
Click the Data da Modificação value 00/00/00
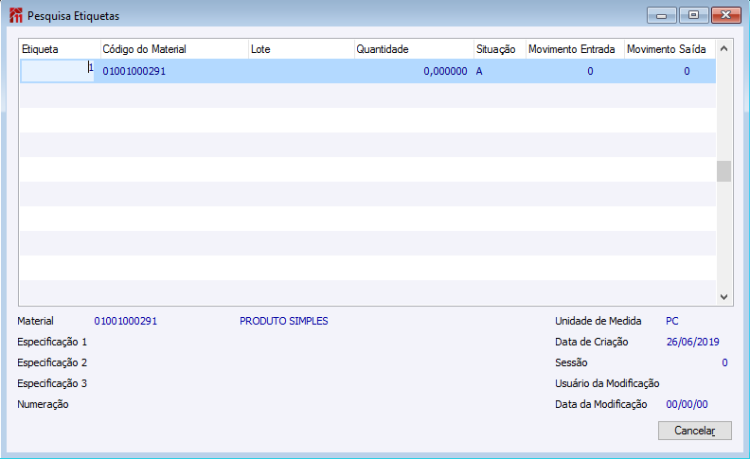click(x=687, y=404)
